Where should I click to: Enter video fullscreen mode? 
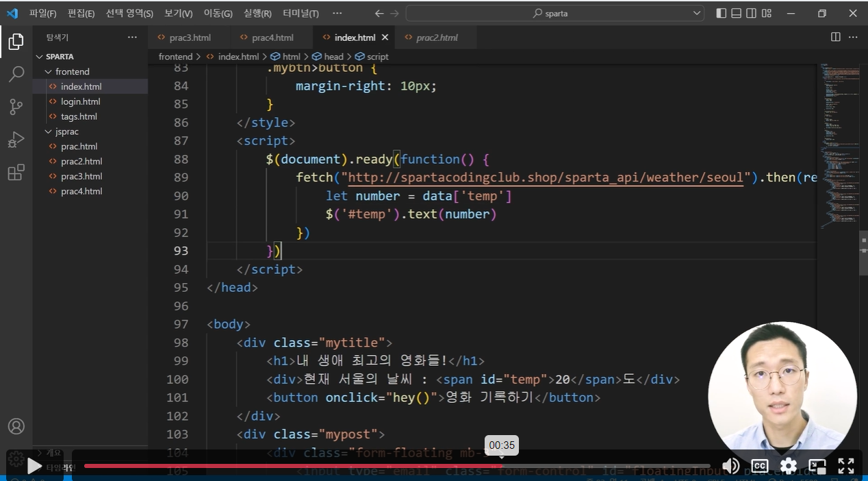coord(846,467)
